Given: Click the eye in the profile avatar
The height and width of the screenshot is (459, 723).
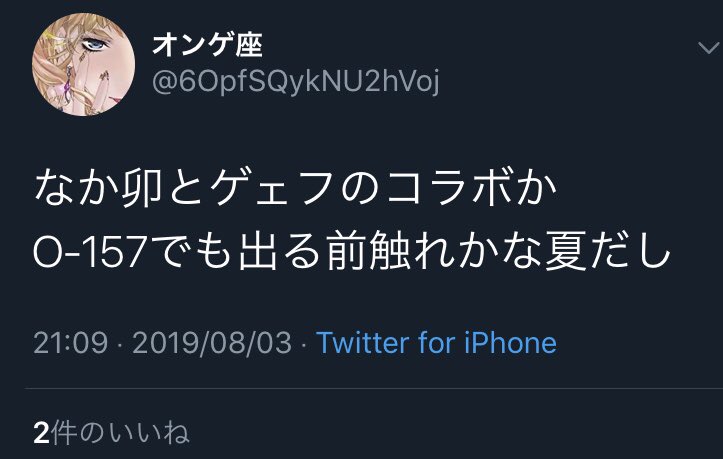Looking at the screenshot, I should pyautogui.click(x=95, y=45).
